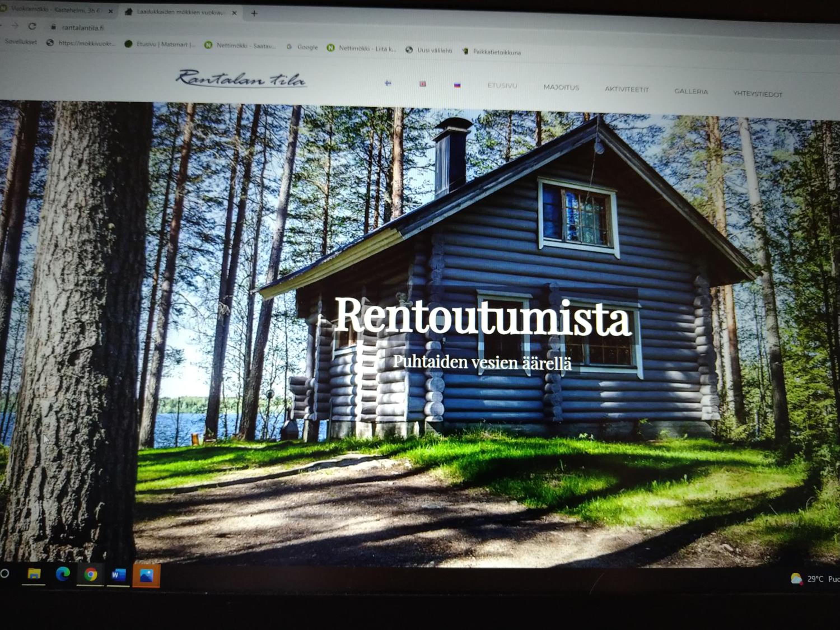Open the Nettimökki - Saatav... bookmark
The width and height of the screenshot is (840, 630).
pyautogui.click(x=240, y=46)
